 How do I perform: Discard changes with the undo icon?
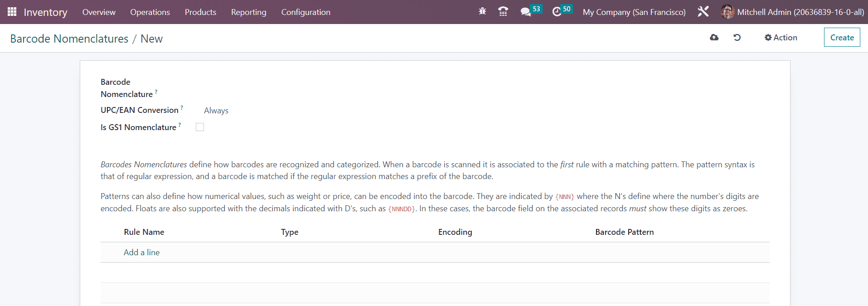[x=737, y=38]
